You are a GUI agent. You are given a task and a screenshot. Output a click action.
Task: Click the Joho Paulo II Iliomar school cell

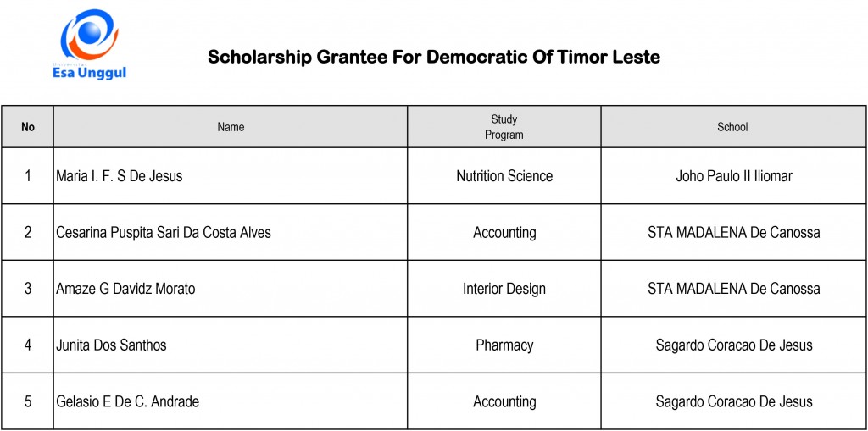[733, 176]
